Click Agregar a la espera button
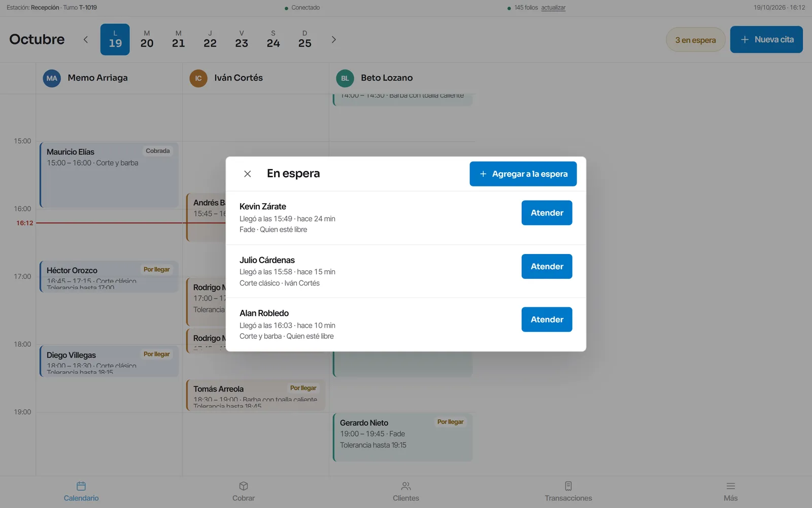Image resolution: width=812 pixels, height=508 pixels. pos(523,174)
